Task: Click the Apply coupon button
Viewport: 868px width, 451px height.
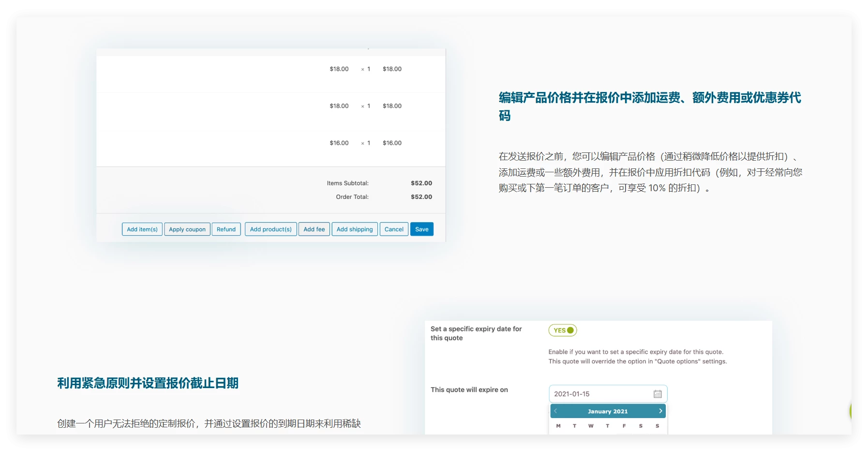Action: coord(187,229)
